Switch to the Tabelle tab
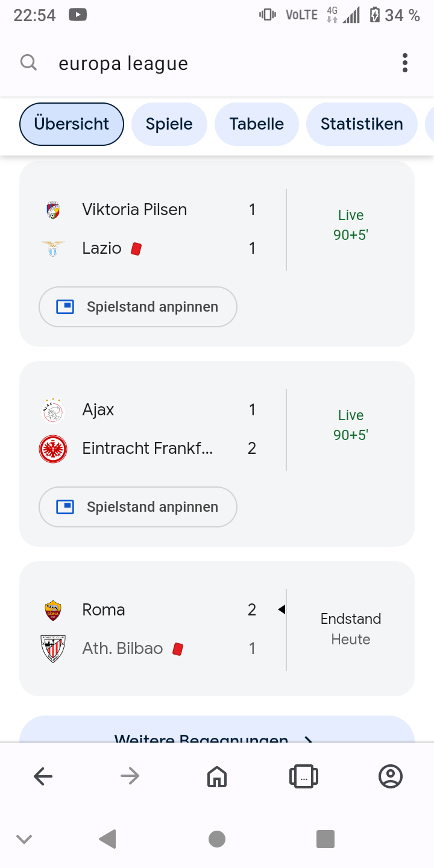The width and height of the screenshot is (434, 868). click(257, 124)
